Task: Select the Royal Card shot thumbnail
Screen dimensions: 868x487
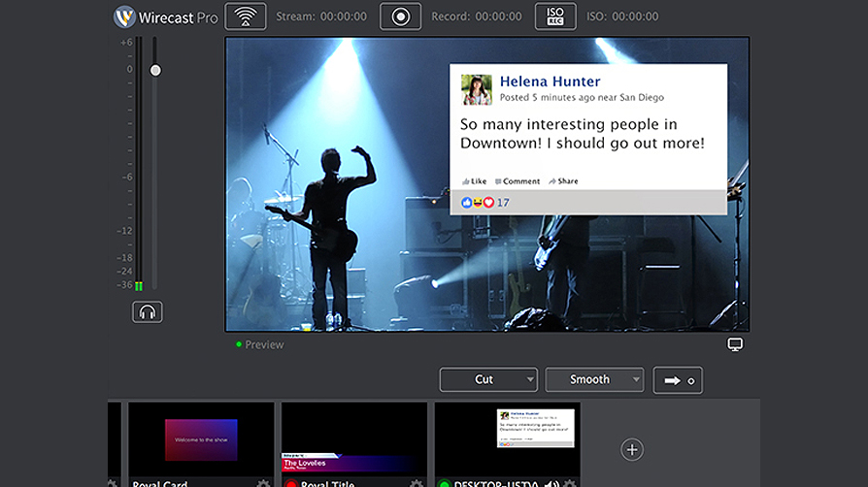Action: click(x=202, y=439)
